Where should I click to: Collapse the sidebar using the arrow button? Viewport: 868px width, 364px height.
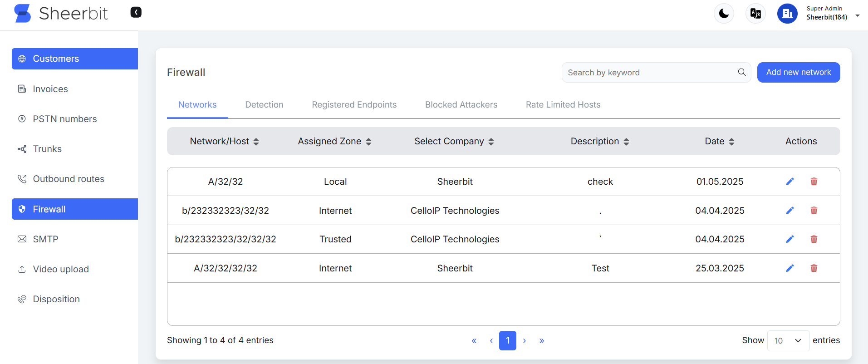tap(136, 12)
